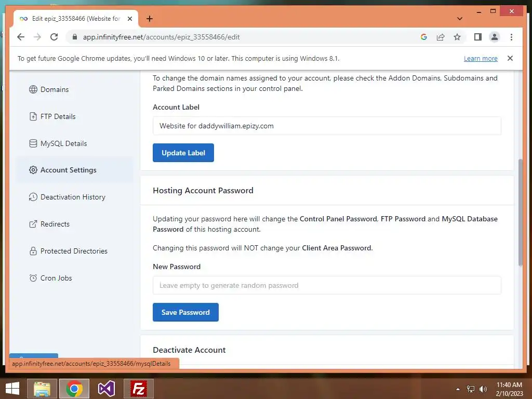Close the Edit epiz_33558466 tab
The image size is (532, 399).
pos(129,19)
